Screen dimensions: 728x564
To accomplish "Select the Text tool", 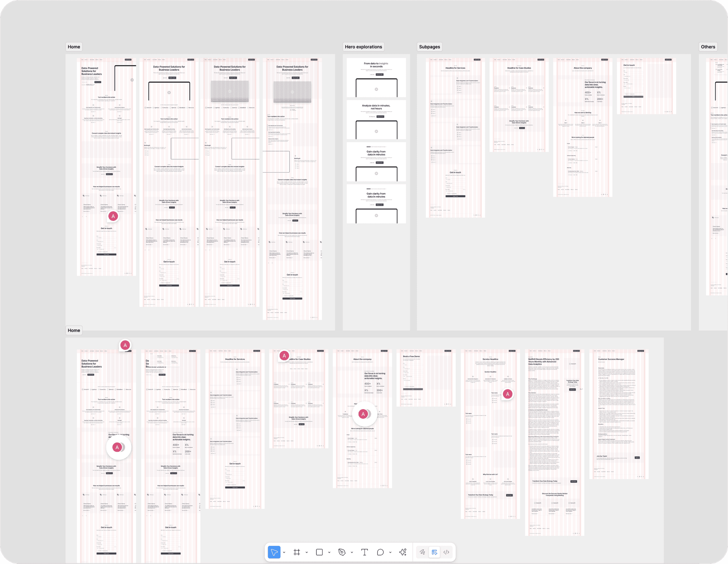I will tap(365, 552).
